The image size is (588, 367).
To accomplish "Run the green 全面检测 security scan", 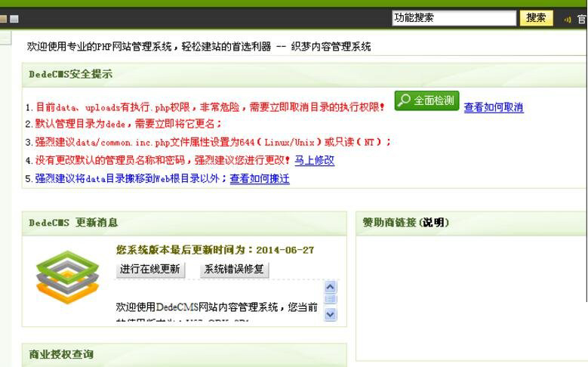I will click(426, 100).
